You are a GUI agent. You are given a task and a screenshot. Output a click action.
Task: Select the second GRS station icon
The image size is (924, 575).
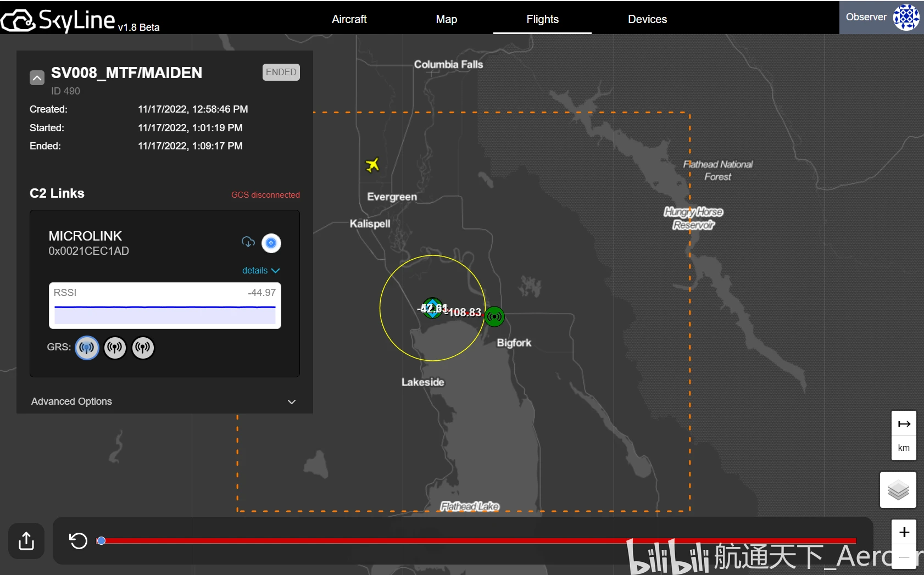click(x=115, y=348)
